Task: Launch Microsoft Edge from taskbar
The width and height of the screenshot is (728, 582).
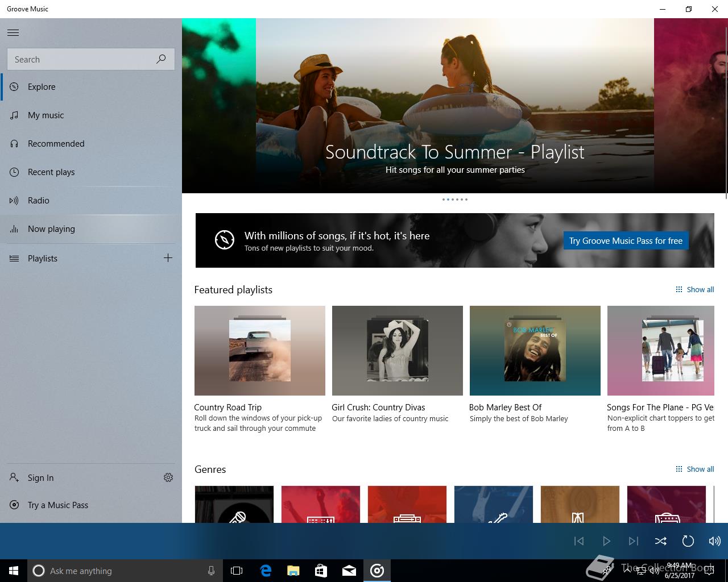Action: [265, 571]
